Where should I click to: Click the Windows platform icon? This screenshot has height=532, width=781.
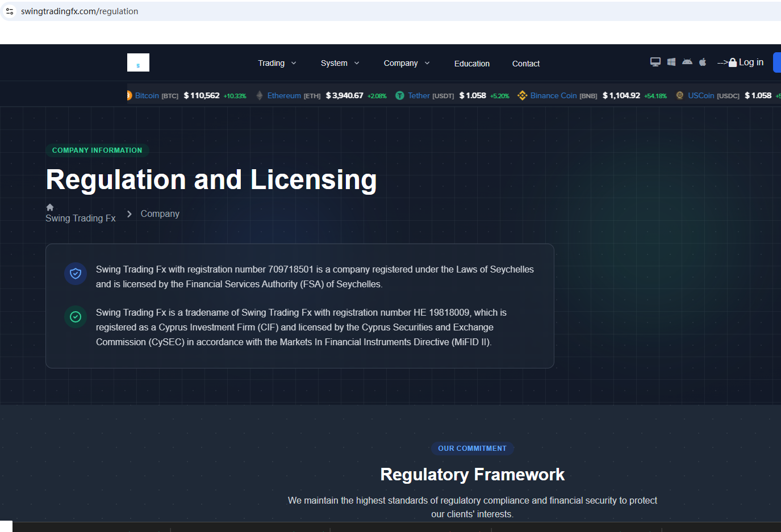click(x=671, y=62)
